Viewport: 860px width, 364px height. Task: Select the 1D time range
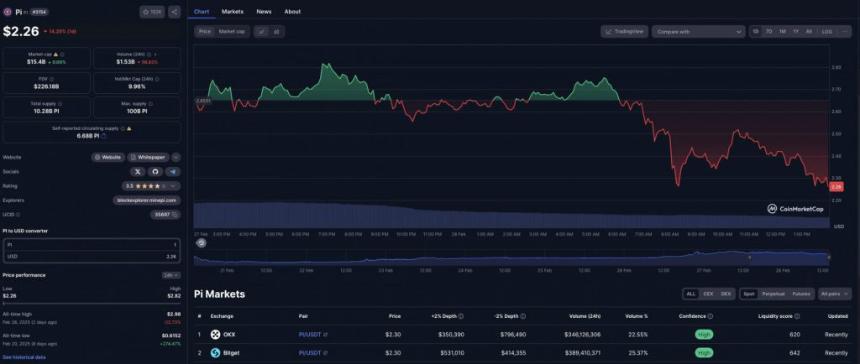[x=756, y=32]
